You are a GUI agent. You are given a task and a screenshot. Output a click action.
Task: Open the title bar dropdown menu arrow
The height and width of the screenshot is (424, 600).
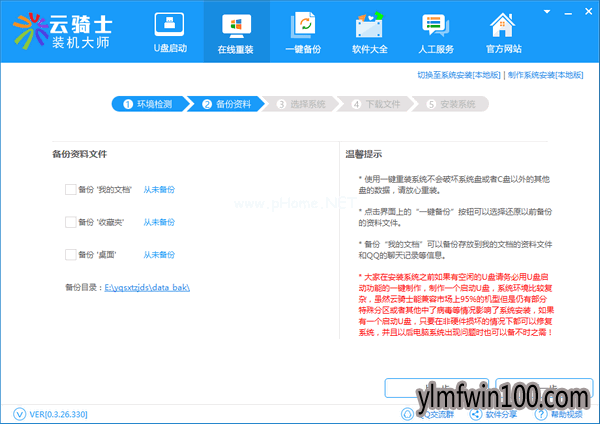point(547,12)
